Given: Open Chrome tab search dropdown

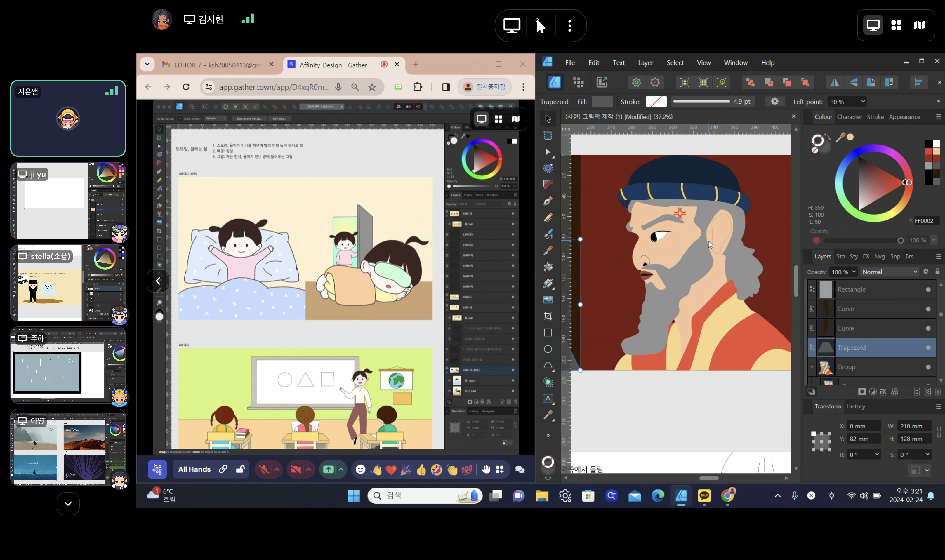Looking at the screenshot, I should (147, 64).
